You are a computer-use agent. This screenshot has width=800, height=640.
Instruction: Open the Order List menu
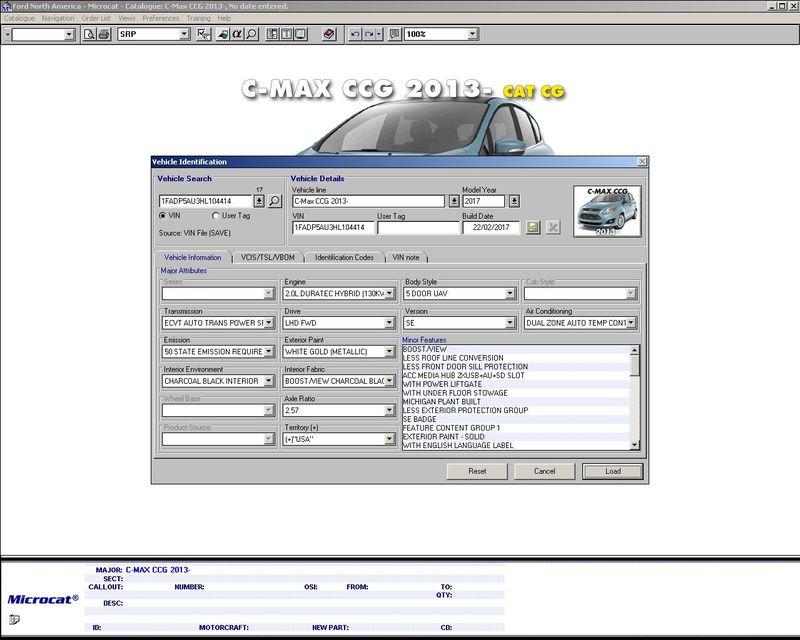tap(96, 18)
